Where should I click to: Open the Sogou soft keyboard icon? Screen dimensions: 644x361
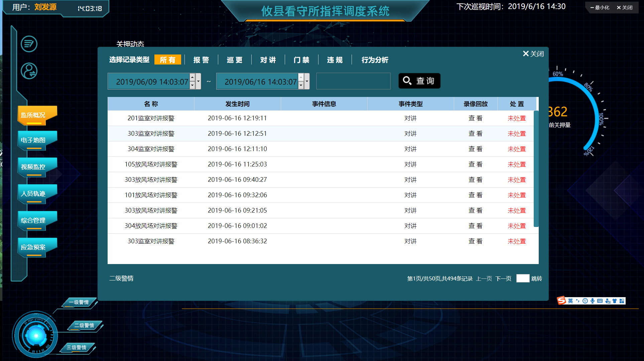(600, 301)
